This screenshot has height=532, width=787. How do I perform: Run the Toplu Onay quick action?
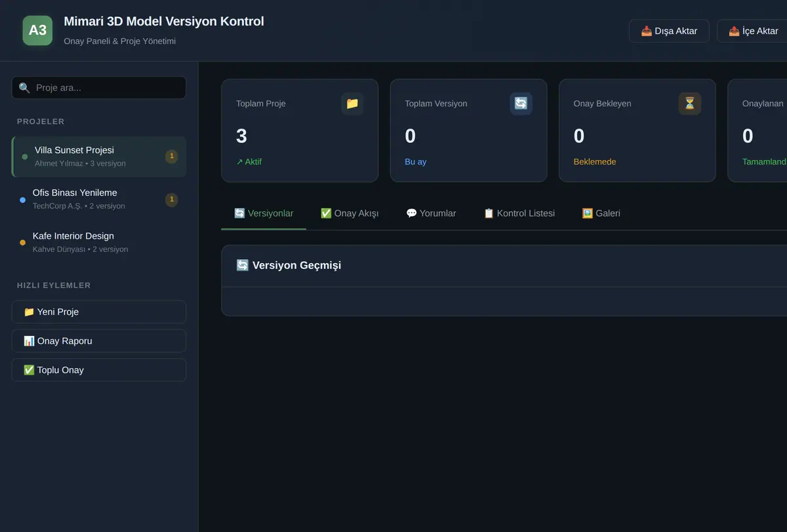[99, 370]
